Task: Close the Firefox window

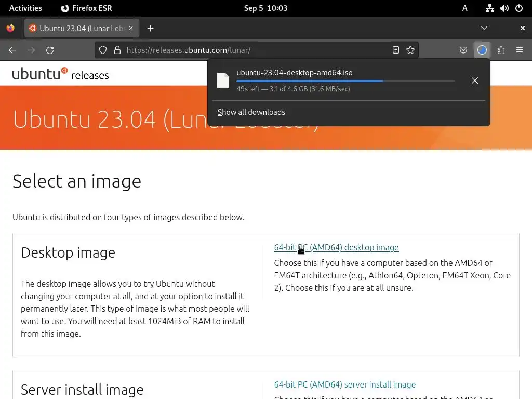Action: tap(523, 28)
